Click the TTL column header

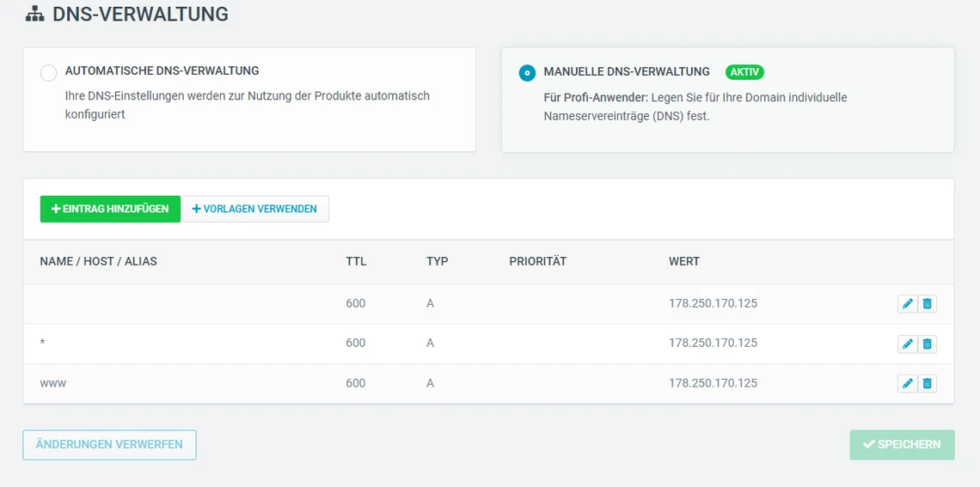click(x=356, y=261)
